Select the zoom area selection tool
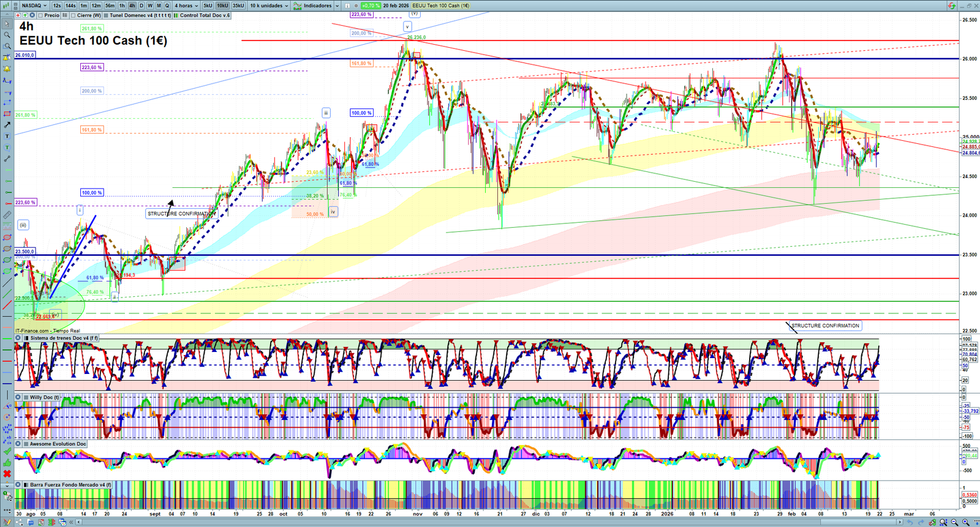 [x=7, y=46]
